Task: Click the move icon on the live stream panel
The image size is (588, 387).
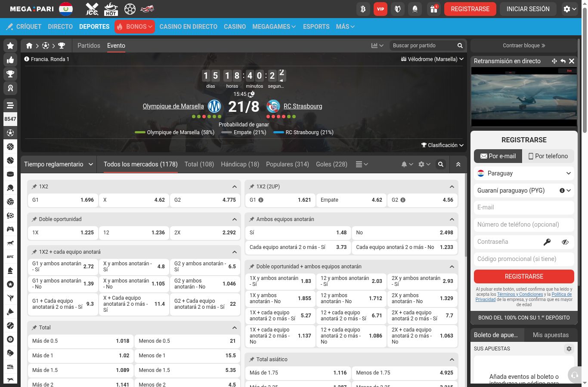Action: pos(554,61)
